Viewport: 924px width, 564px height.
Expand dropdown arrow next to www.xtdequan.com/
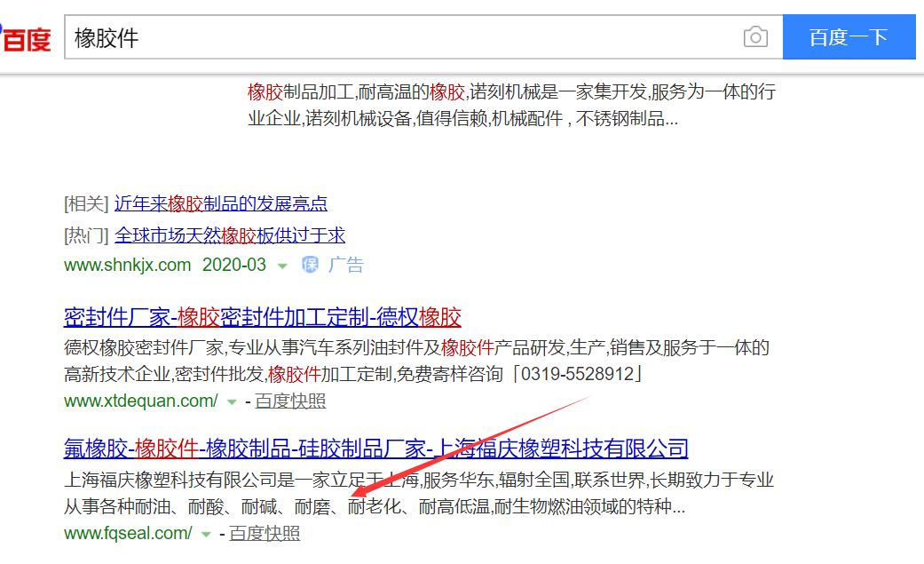click(x=232, y=402)
